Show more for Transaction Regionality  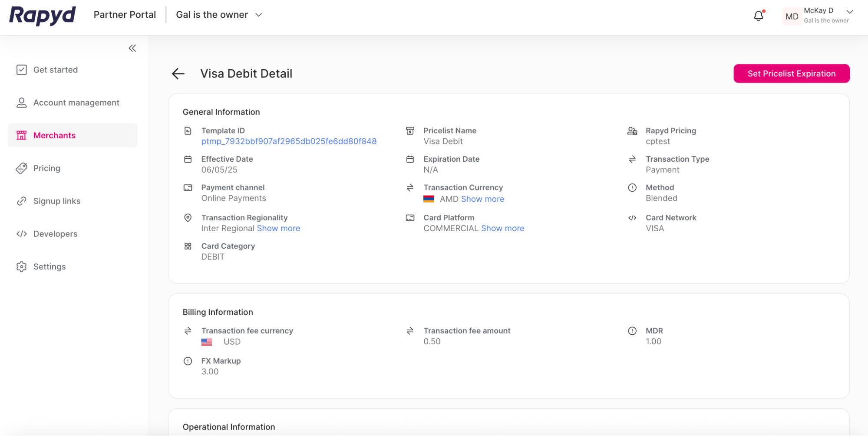tap(278, 228)
